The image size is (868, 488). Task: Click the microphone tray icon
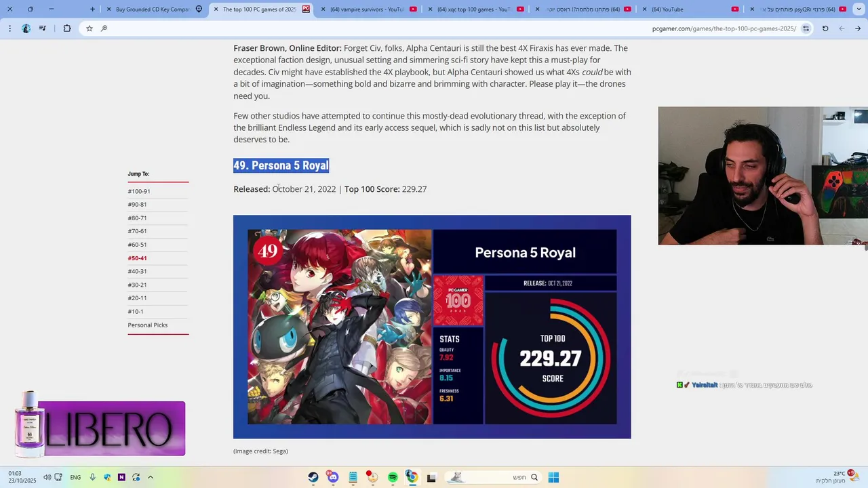click(x=93, y=477)
